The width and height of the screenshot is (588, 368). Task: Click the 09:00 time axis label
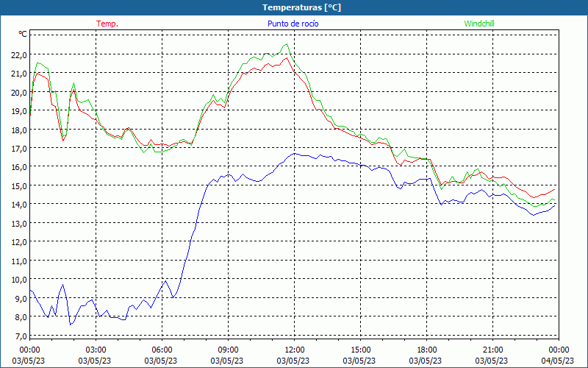[228, 350]
